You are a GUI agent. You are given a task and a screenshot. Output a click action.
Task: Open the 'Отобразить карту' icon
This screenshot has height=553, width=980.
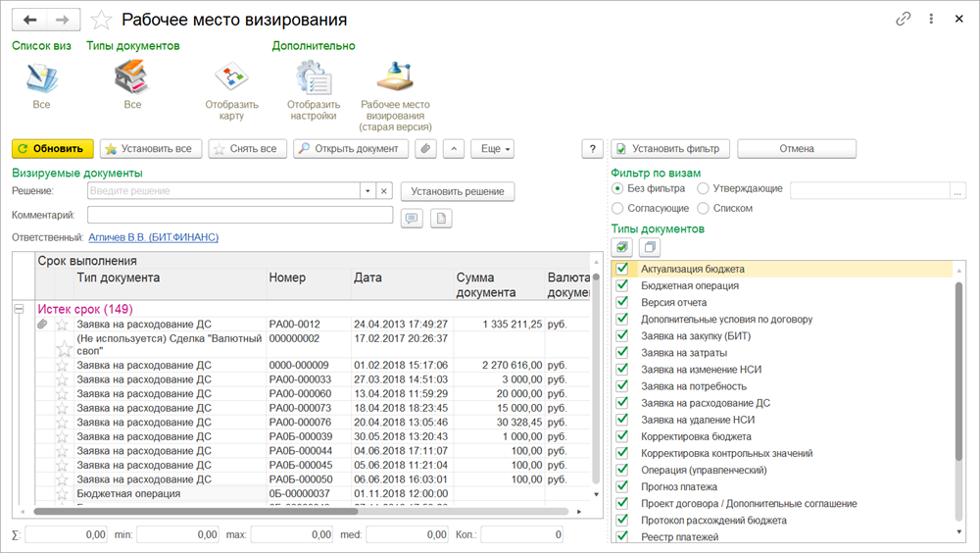231,76
